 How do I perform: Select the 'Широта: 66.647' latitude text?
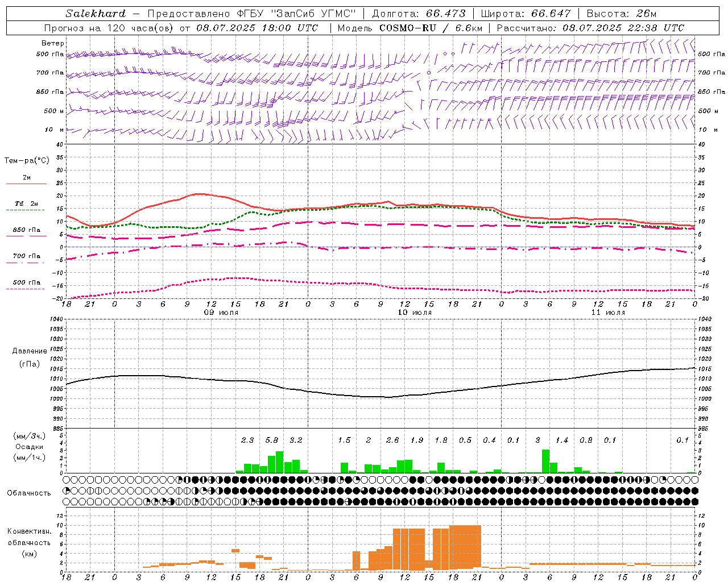pos(526,14)
